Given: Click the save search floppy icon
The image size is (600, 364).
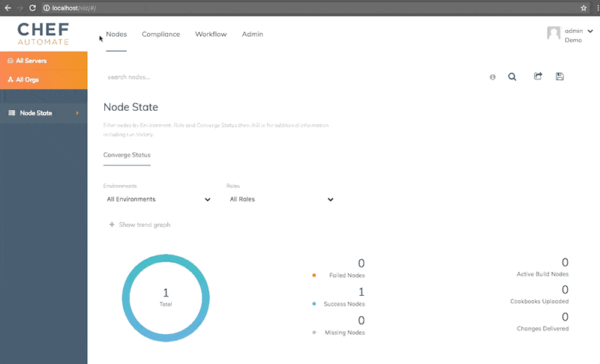Looking at the screenshot, I should (x=559, y=76).
